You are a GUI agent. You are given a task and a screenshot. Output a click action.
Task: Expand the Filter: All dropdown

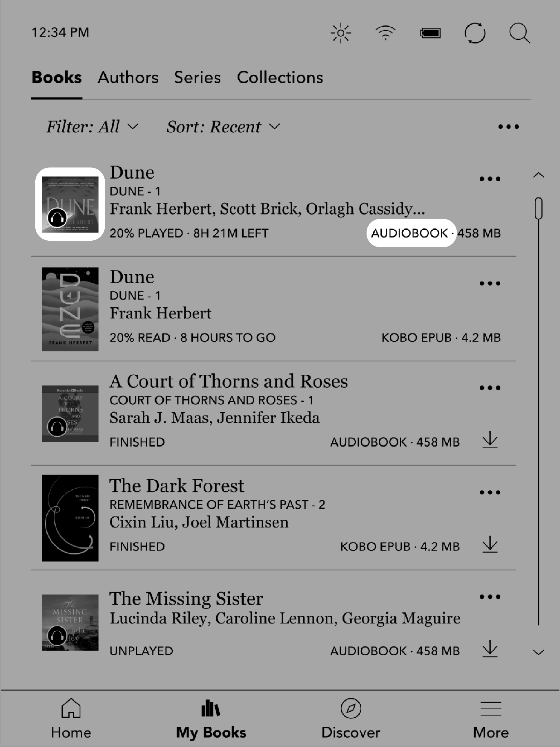tap(91, 128)
